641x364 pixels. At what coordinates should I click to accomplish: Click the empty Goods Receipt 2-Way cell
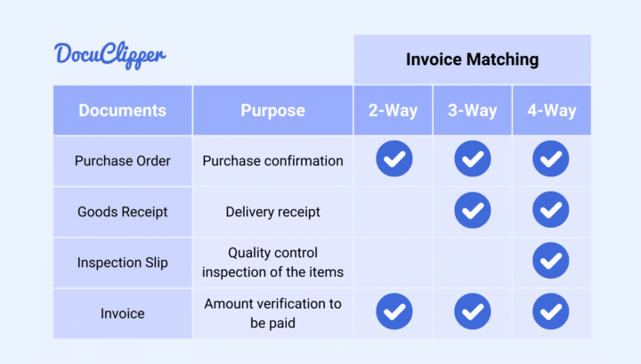(x=393, y=212)
